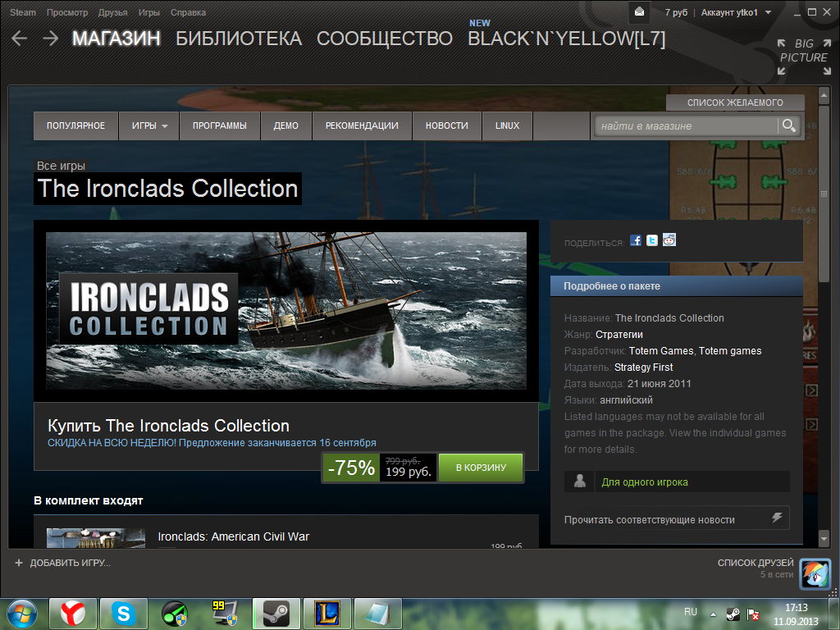Click the Ironclads Collection banner image
The width and height of the screenshot is (840, 630).
(x=286, y=311)
